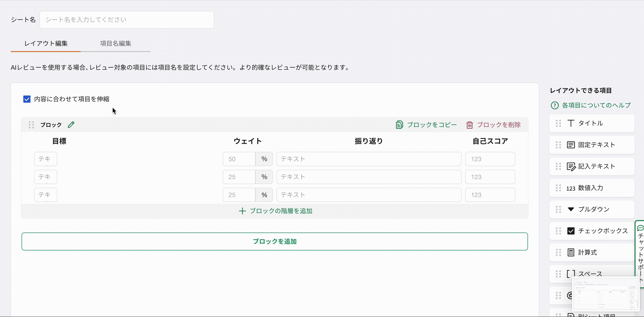Screen dimensions: 644x317
Task: Click the シート名 input field
Action: [127, 20]
